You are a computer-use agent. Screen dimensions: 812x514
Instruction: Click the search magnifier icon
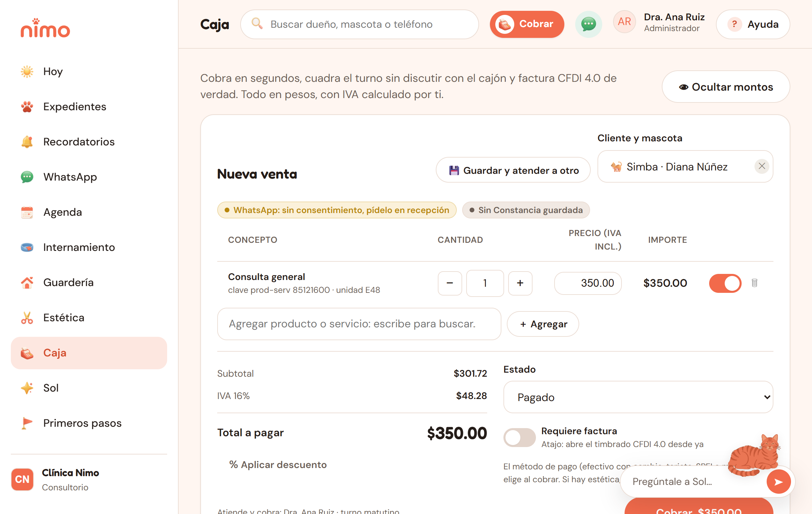tap(257, 24)
